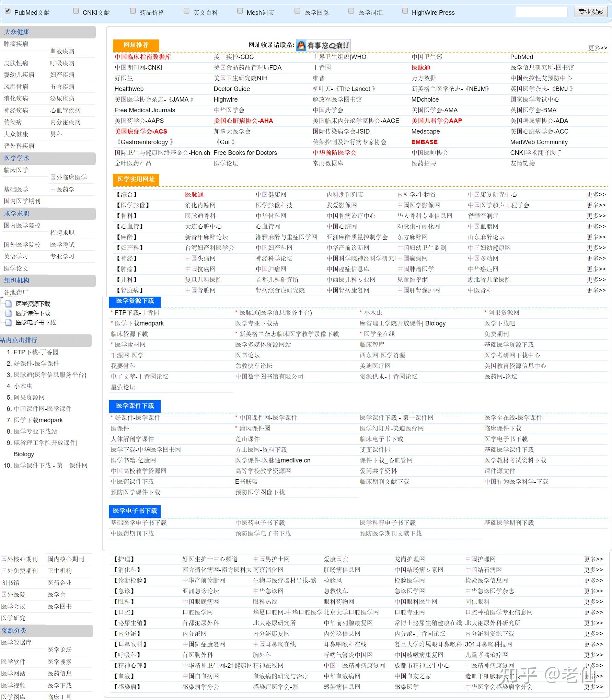Open 站内点击排行 section header

(x=46, y=340)
